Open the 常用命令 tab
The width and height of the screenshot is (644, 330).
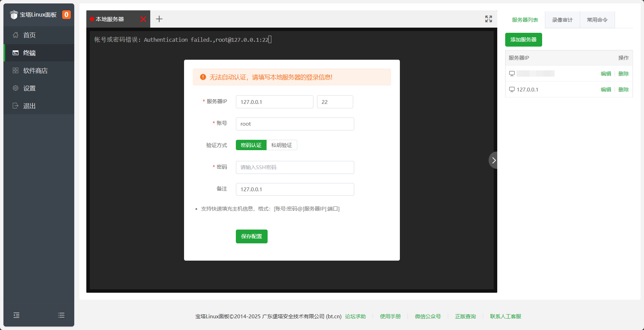[x=597, y=20]
